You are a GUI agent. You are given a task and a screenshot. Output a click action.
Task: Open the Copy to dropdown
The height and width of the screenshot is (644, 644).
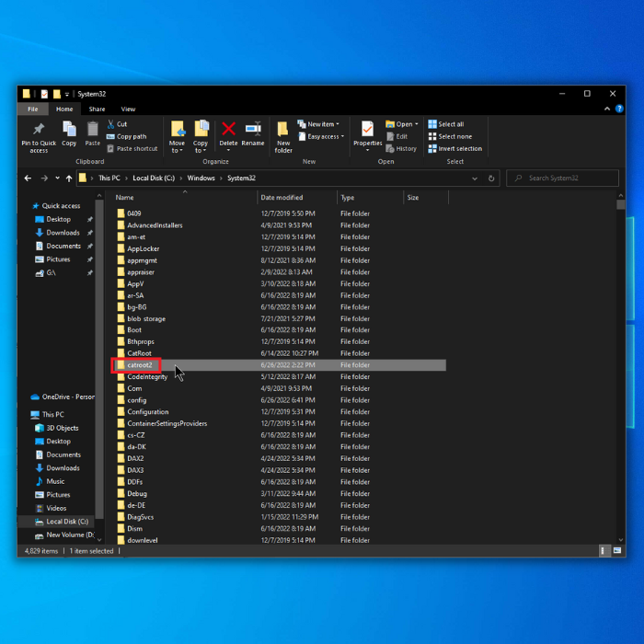click(201, 146)
